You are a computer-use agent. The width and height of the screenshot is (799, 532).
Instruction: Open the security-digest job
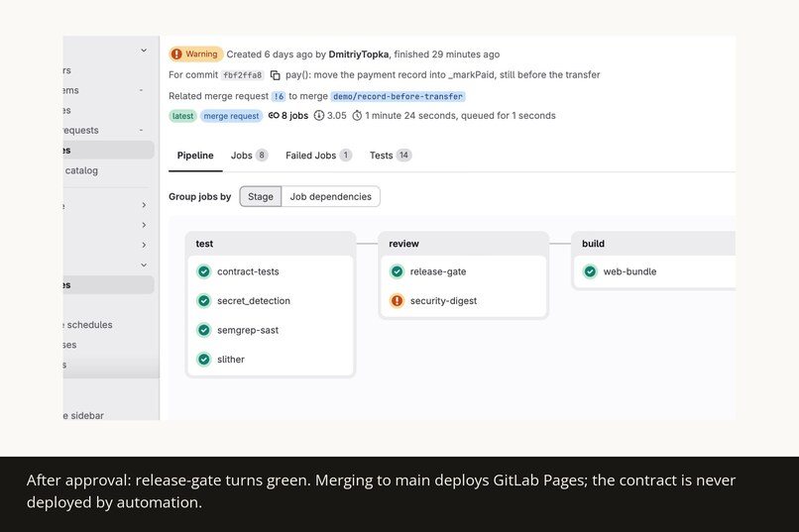443,301
